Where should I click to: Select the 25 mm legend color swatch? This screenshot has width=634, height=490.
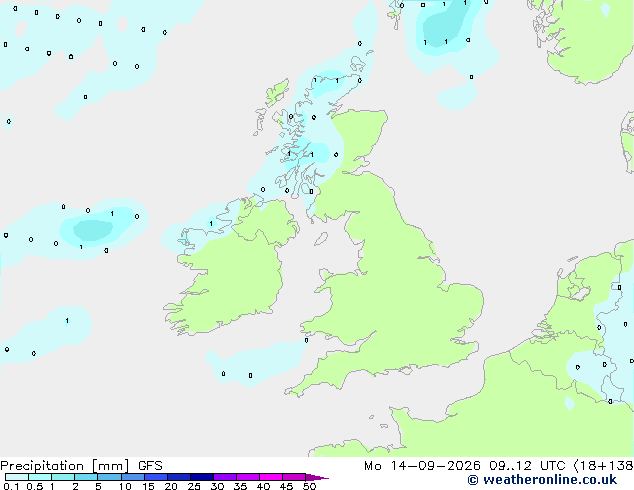tap(202, 477)
